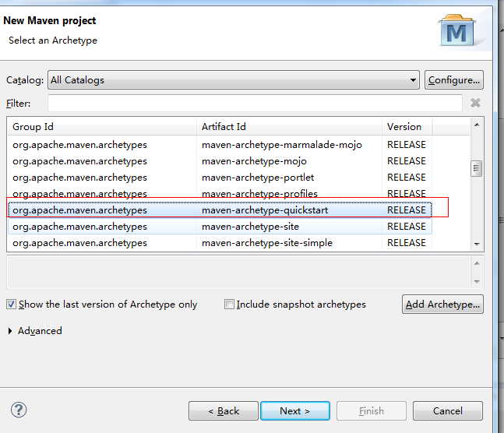Click group id of maven-archetype-portlet row
Image resolution: width=504 pixels, height=433 pixels.
tap(79, 178)
